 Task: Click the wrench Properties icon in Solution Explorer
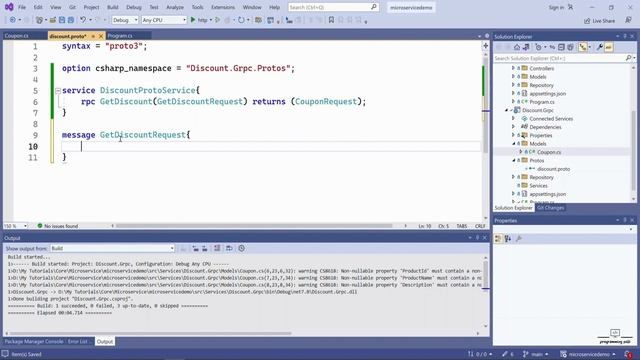click(599, 47)
